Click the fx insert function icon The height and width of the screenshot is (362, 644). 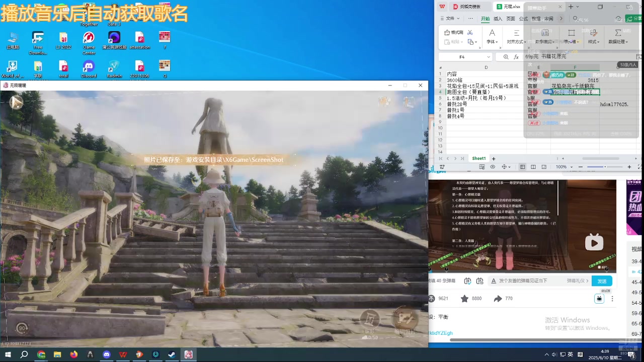(516, 57)
